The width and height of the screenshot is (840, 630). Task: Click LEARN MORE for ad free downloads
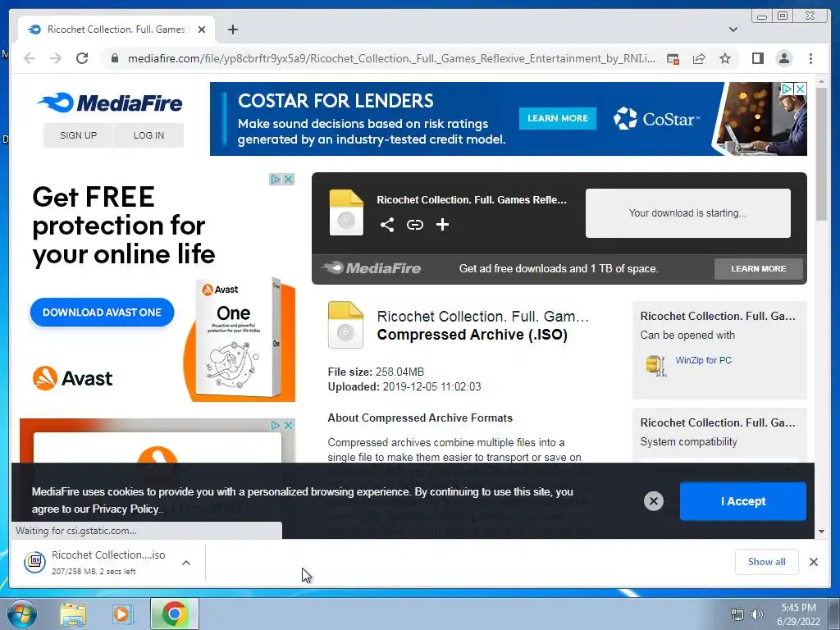click(x=759, y=269)
